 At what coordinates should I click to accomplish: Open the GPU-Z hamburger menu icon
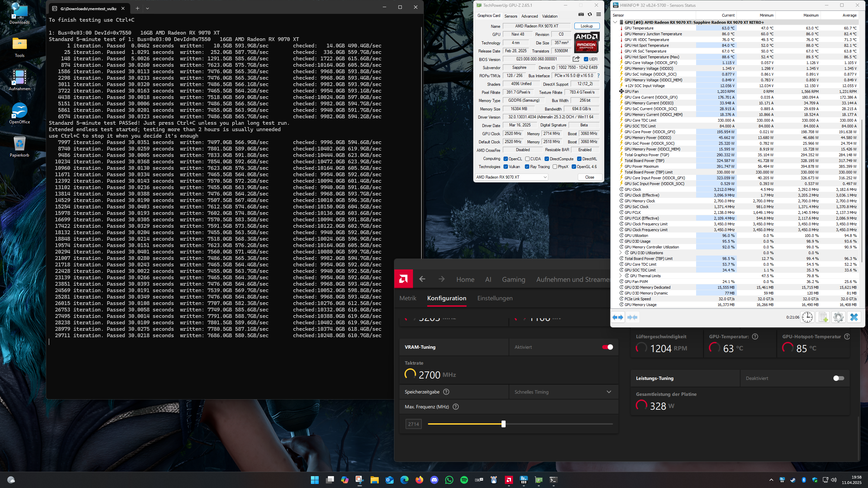tap(598, 15)
